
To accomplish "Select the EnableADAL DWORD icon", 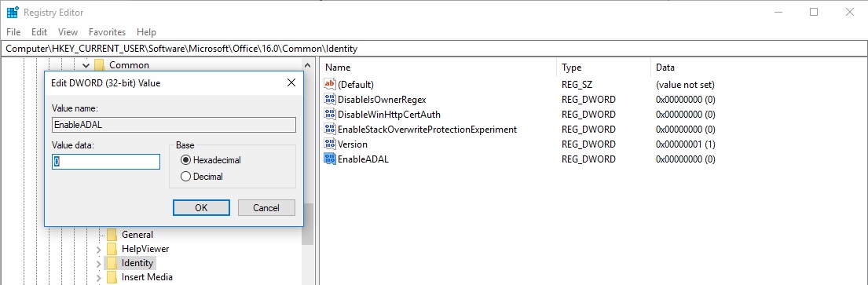I will coord(330,159).
